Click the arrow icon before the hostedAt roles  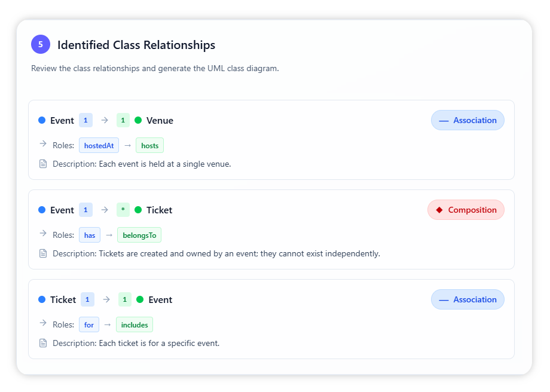pyautogui.click(x=42, y=143)
